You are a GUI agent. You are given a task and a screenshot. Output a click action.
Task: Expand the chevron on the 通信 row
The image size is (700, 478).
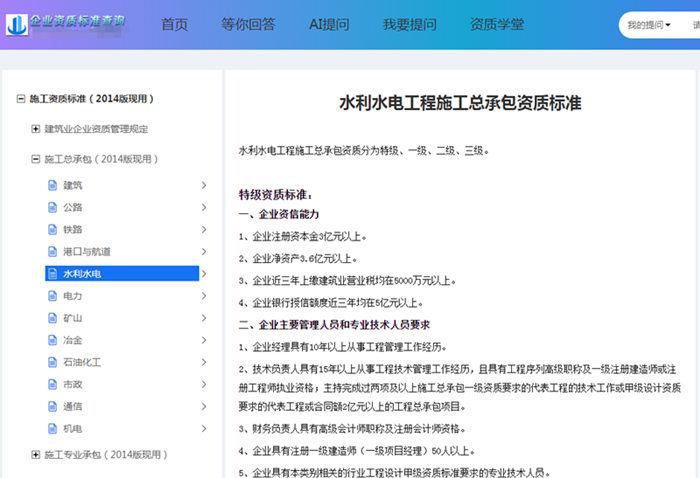click(204, 407)
